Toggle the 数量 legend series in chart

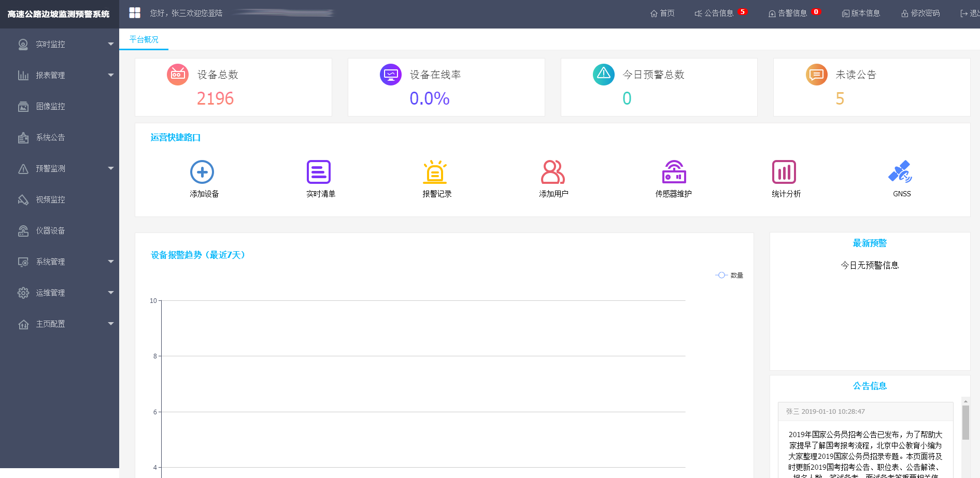(729, 275)
